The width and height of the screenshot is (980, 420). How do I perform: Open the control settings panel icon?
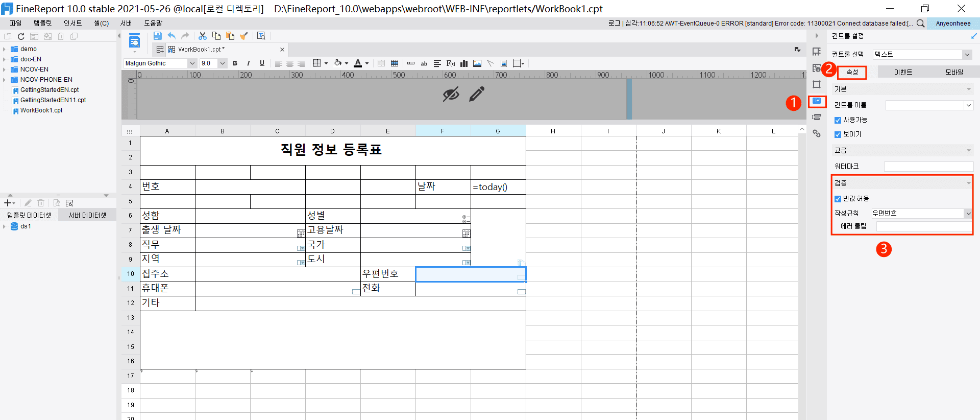point(817,101)
